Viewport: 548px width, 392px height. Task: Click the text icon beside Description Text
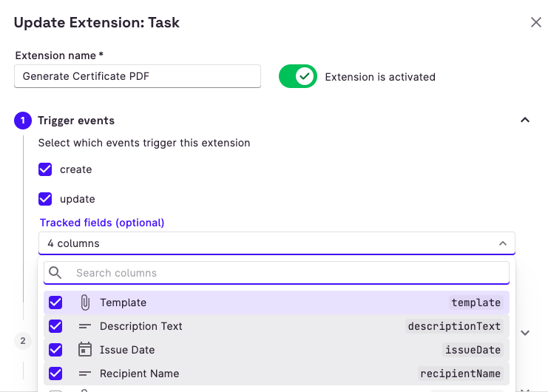(x=85, y=326)
